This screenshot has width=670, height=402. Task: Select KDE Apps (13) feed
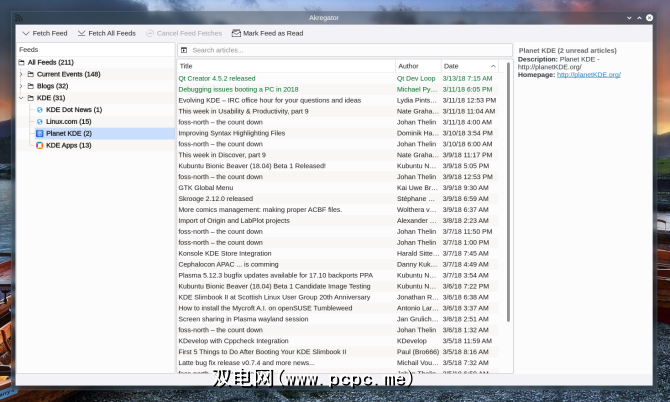coord(68,145)
